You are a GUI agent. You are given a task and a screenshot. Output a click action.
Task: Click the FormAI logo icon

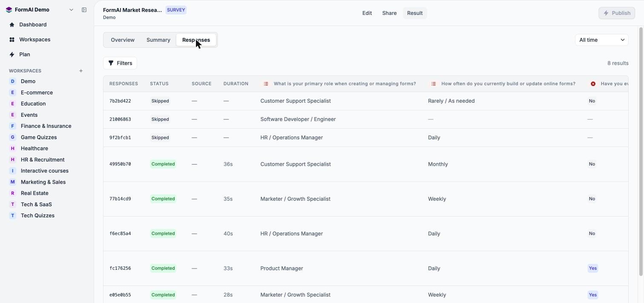click(9, 10)
